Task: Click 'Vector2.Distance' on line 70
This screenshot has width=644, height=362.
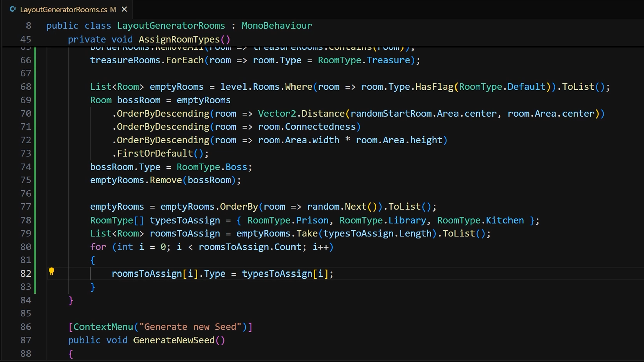Action: [301, 114]
